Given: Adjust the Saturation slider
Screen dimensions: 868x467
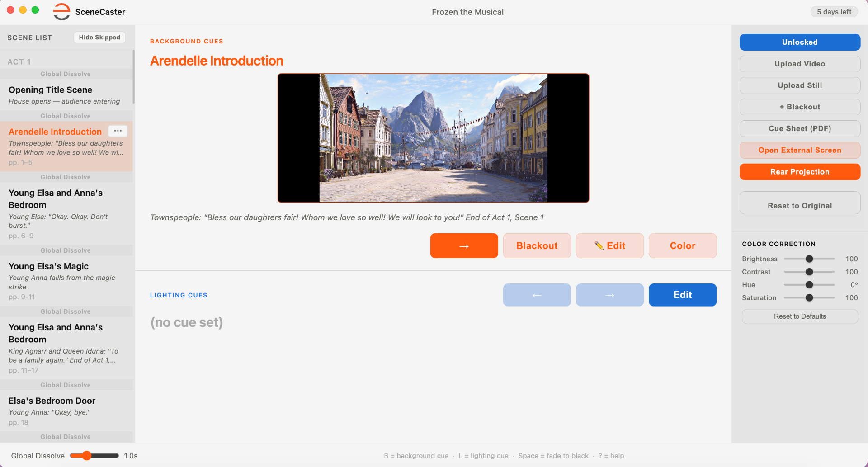Looking at the screenshot, I should [x=809, y=298].
